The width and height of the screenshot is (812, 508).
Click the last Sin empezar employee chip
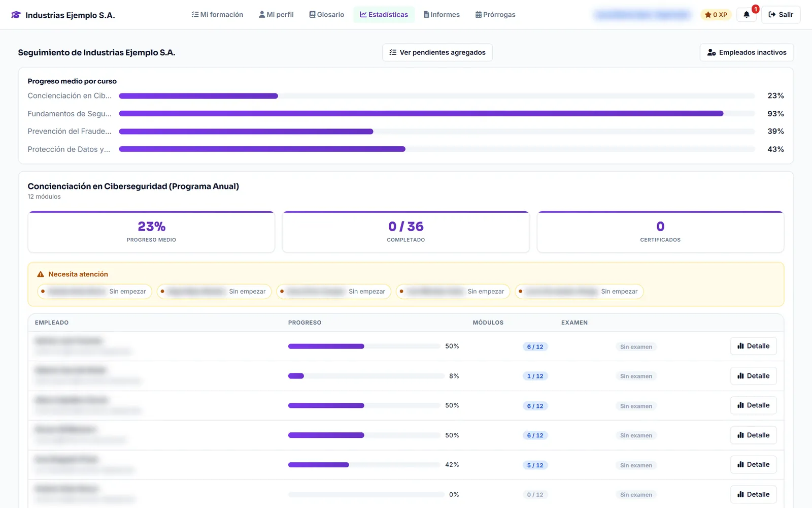point(579,292)
